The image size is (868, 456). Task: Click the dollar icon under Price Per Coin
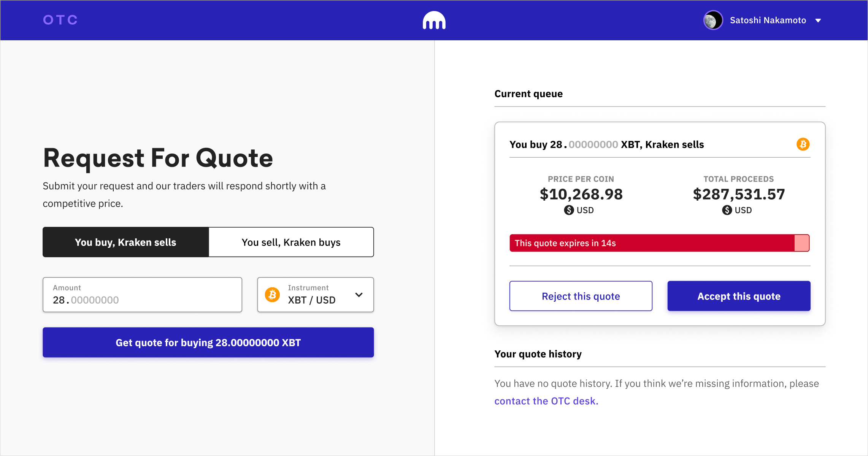coord(569,210)
